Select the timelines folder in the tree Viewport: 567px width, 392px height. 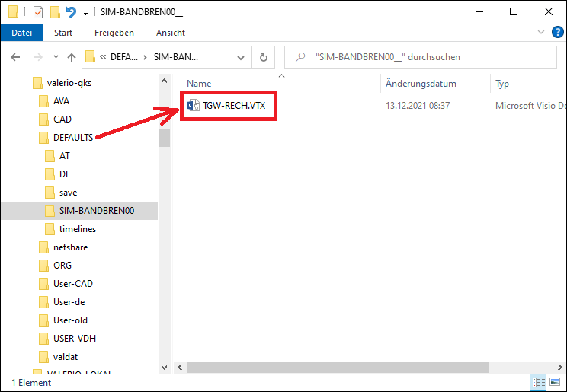coord(77,229)
